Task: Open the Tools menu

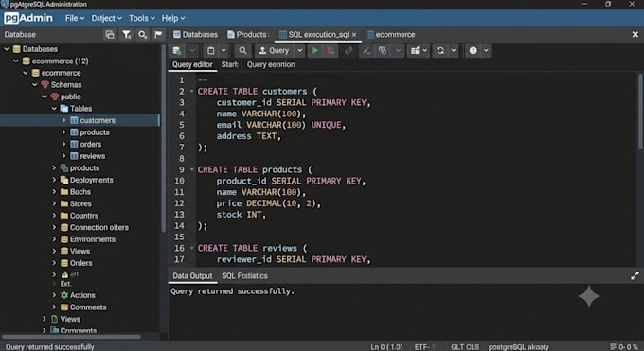Action: pos(142,18)
